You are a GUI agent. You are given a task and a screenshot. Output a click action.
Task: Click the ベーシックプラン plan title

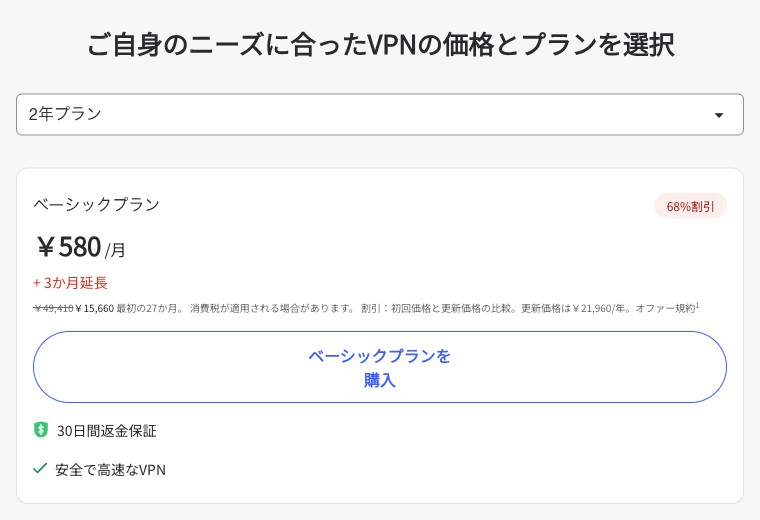pos(96,204)
